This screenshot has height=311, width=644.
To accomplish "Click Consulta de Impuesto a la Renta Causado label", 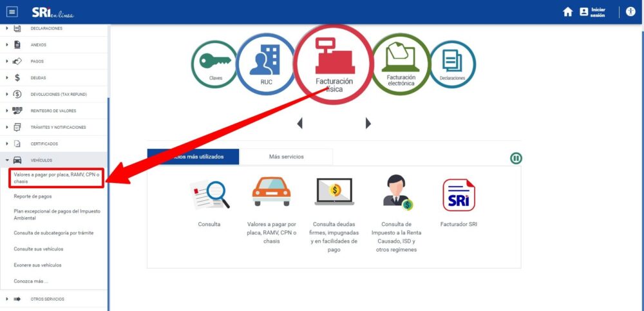I will pyautogui.click(x=396, y=237).
